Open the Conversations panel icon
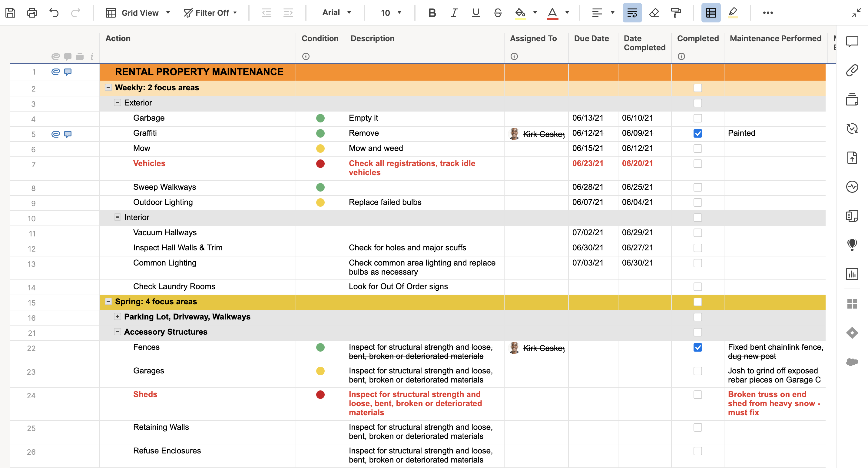The height and width of the screenshot is (468, 868). (x=852, y=42)
